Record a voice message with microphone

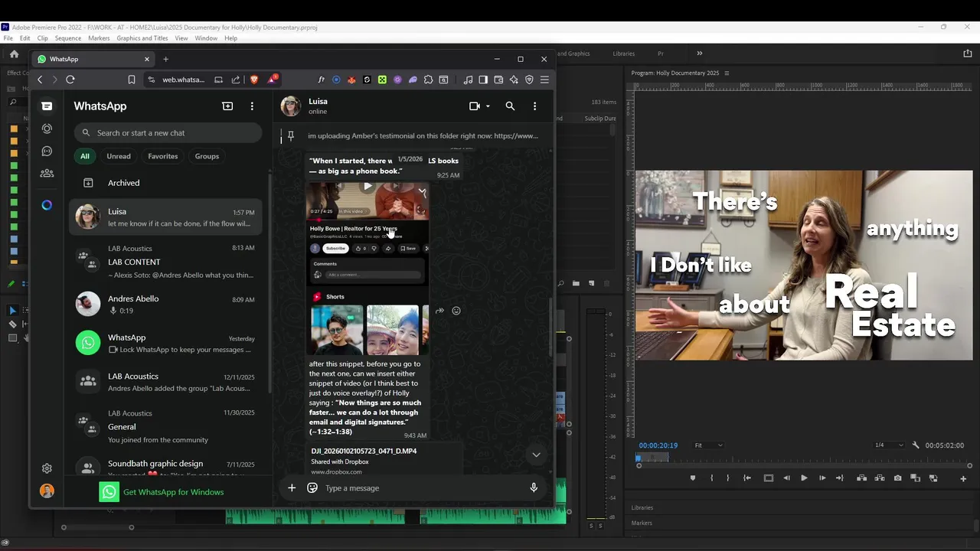pos(534,487)
